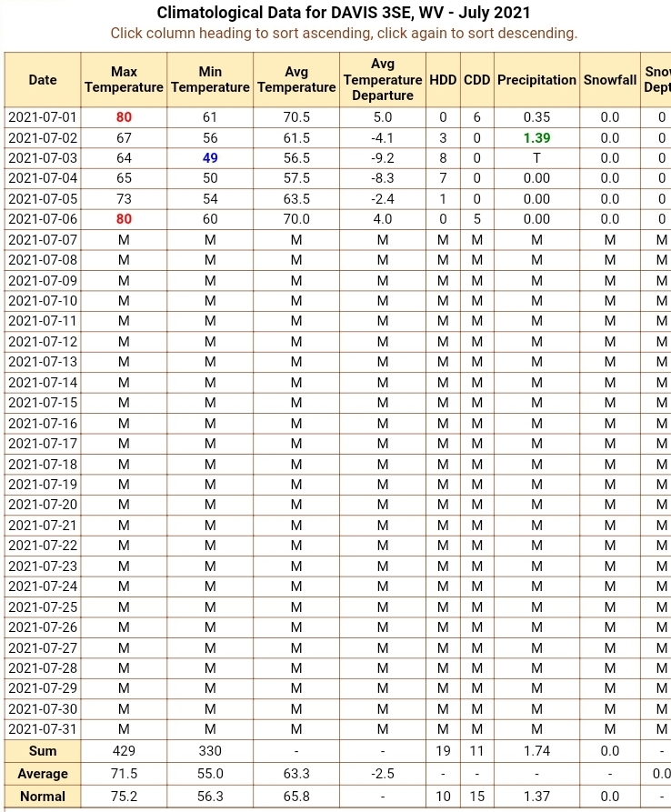Sort by Avg Temperature column heading

(296, 80)
